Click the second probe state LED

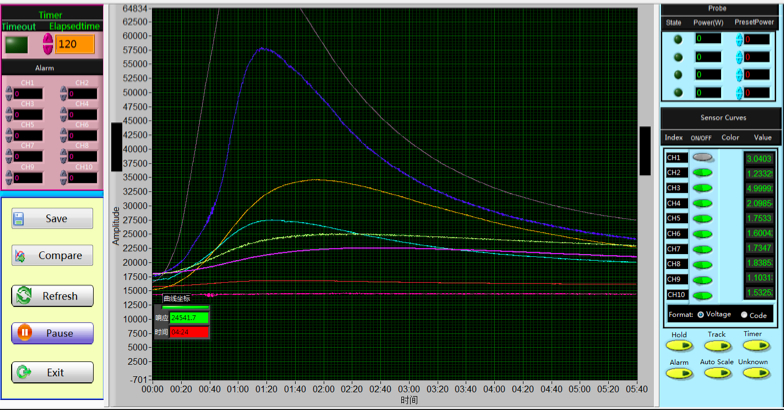(x=678, y=57)
